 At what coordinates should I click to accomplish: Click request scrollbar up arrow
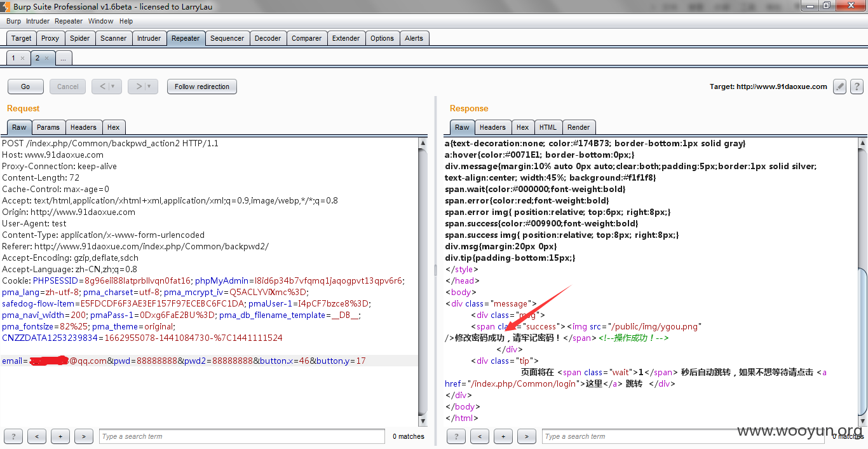(423, 143)
